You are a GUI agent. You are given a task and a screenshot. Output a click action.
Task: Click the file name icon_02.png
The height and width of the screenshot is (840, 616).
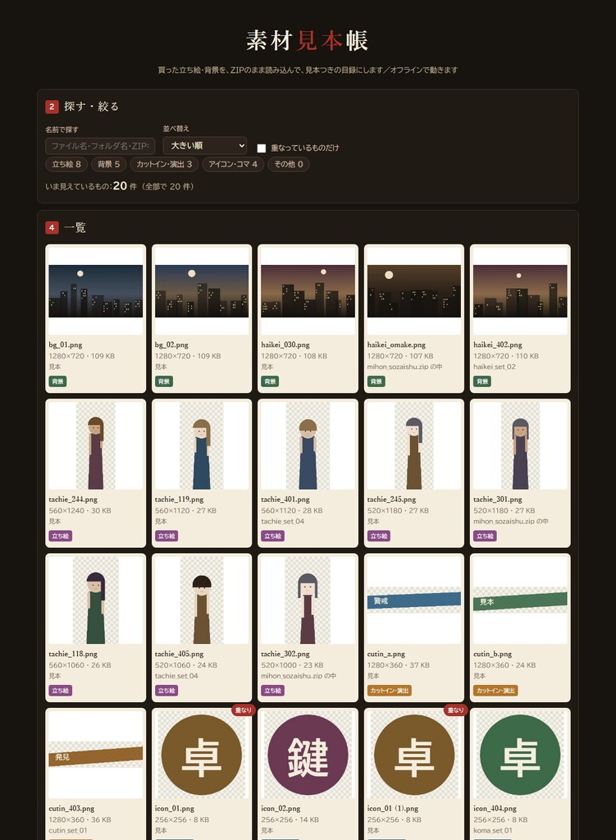pos(281,808)
